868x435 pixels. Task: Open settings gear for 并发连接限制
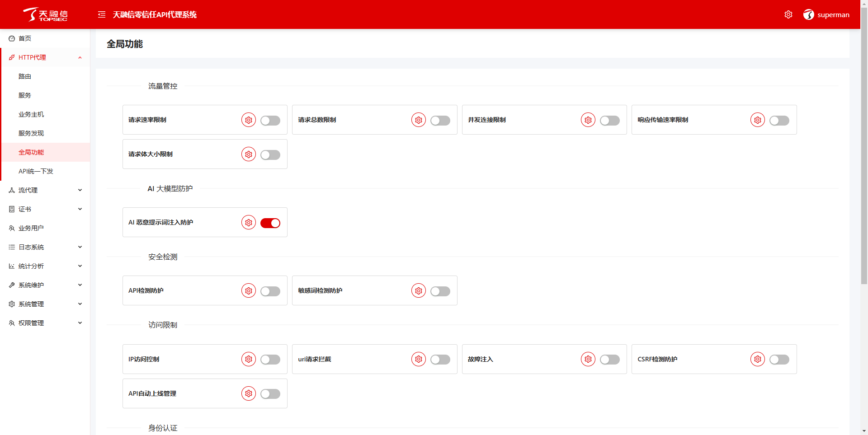tap(588, 120)
